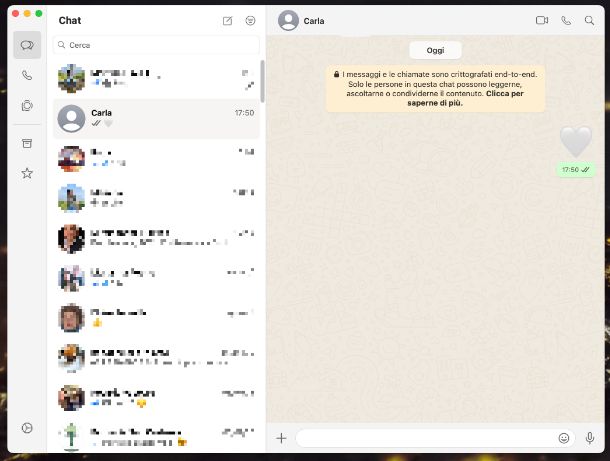610x461 pixels.
Task: Click the Cerca search field
Action: [x=157, y=45]
